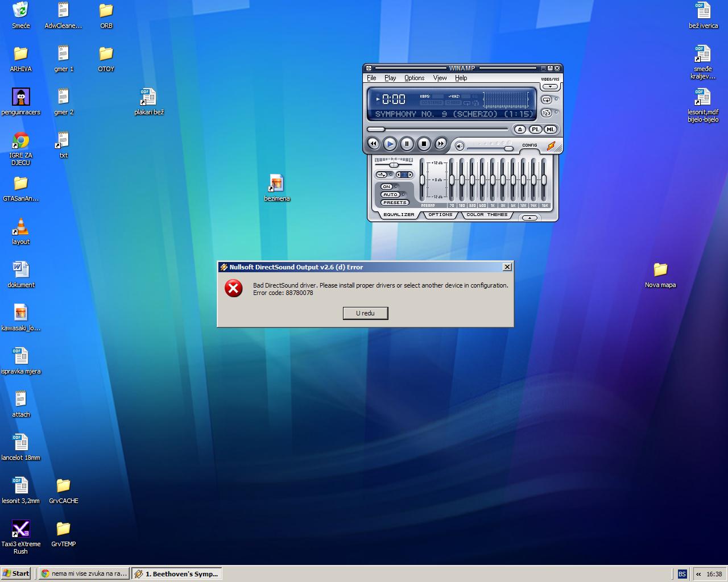Increase crossfade value with right arrow

tap(410, 174)
